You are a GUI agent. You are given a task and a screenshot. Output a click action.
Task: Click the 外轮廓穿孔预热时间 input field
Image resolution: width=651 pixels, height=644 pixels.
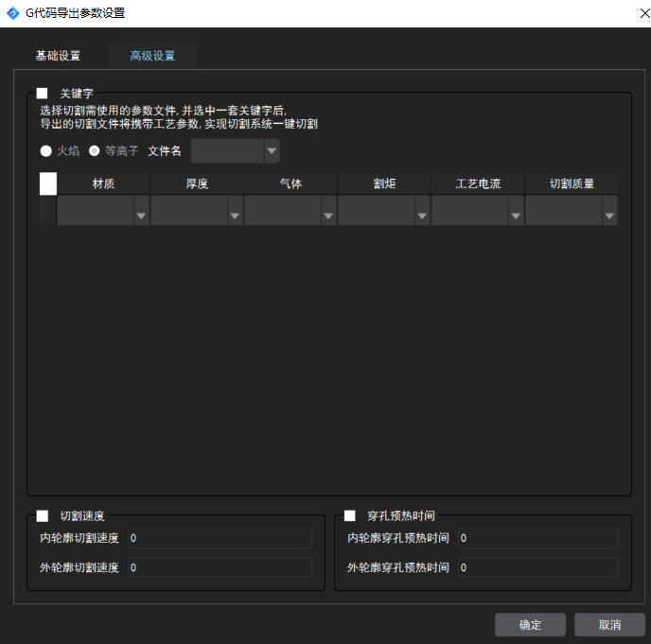(x=538, y=567)
